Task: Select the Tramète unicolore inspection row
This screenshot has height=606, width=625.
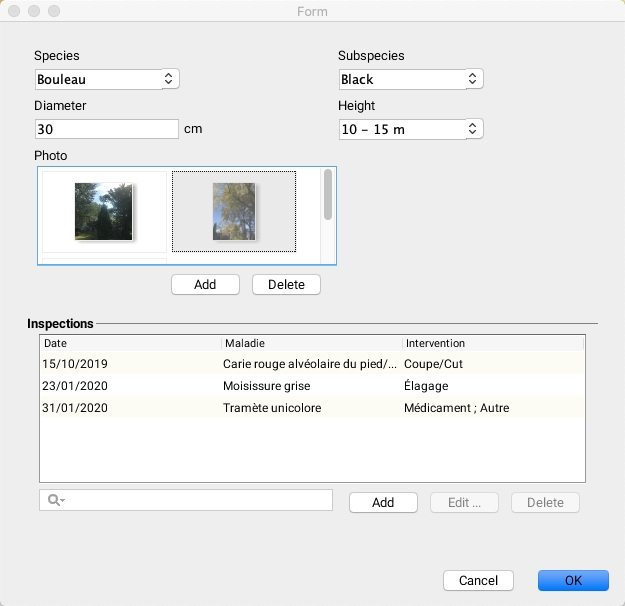Action: click(312, 407)
